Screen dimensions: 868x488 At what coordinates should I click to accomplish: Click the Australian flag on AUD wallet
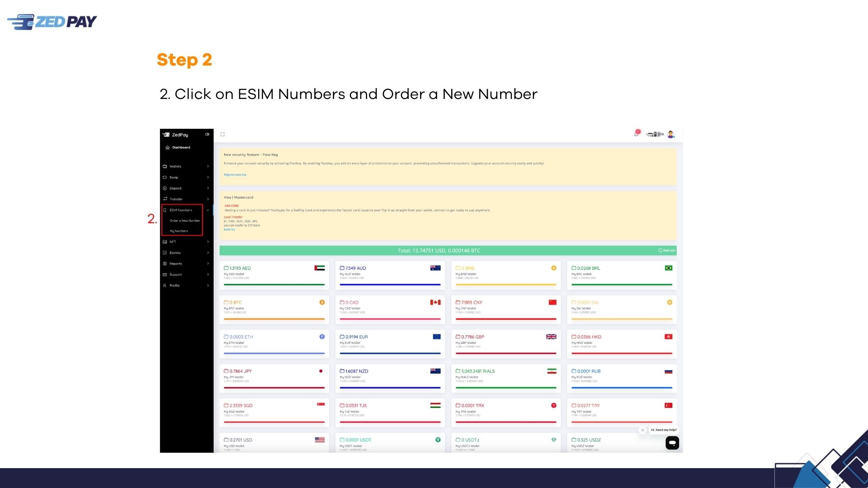pos(435,268)
